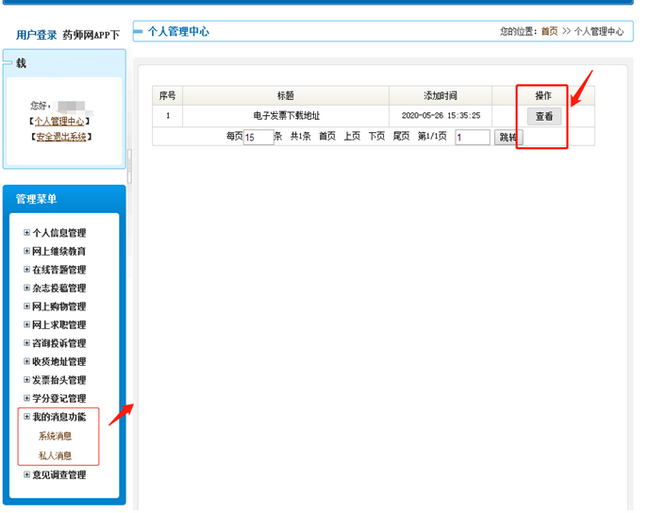The height and width of the screenshot is (513, 650).
Task: Click the 首页 breadcrumb link
Action: point(549,32)
